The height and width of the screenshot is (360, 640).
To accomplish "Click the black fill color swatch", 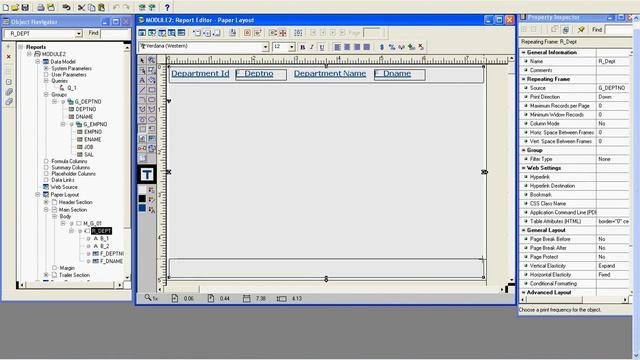I will click(142, 198).
